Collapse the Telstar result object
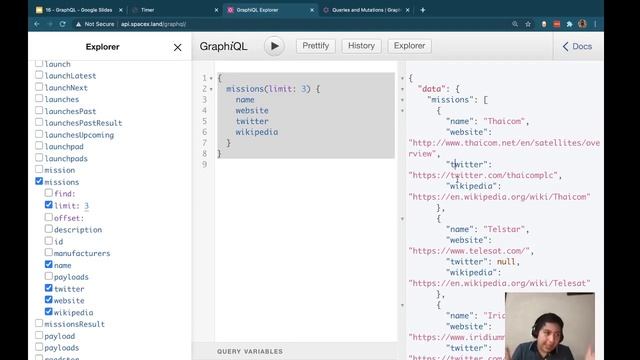Image resolution: width=640 pixels, height=360 pixels. point(402,219)
